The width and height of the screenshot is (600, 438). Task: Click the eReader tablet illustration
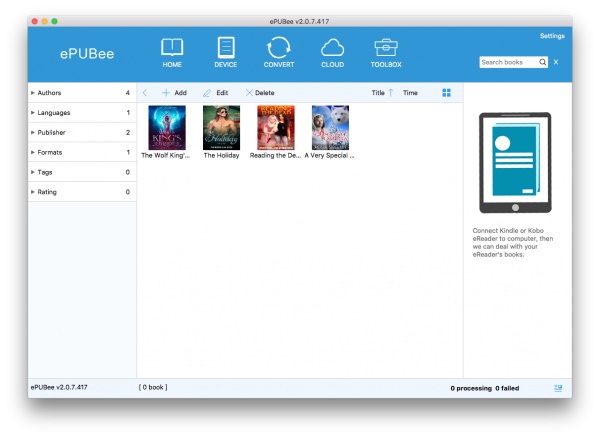coord(515,163)
